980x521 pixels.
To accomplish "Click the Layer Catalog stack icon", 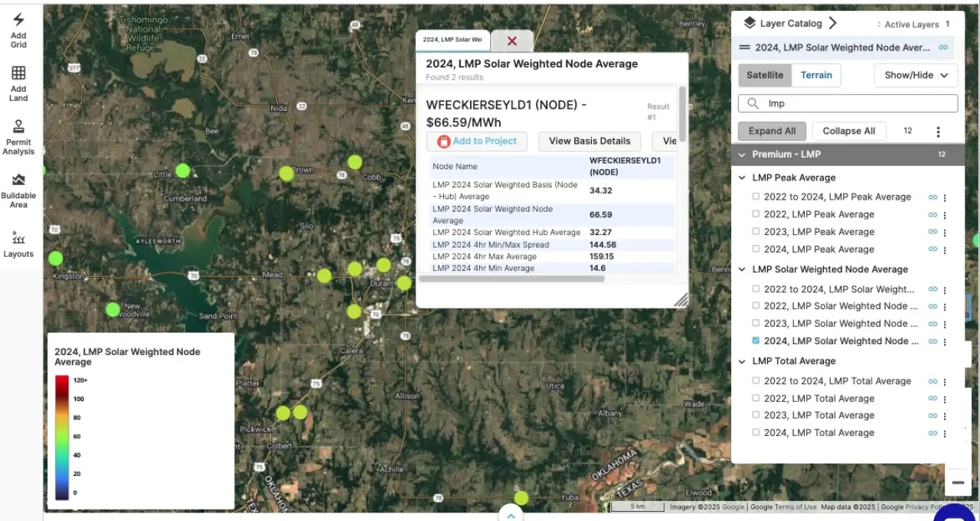I will click(750, 24).
